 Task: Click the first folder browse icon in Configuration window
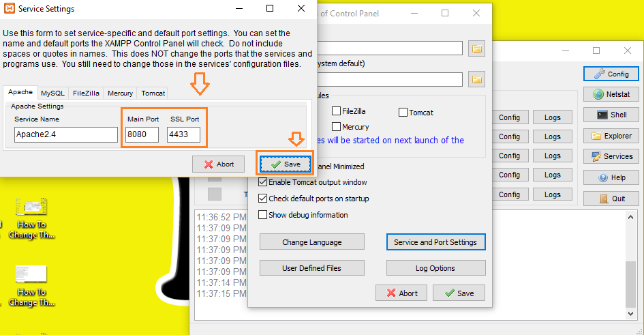477,49
